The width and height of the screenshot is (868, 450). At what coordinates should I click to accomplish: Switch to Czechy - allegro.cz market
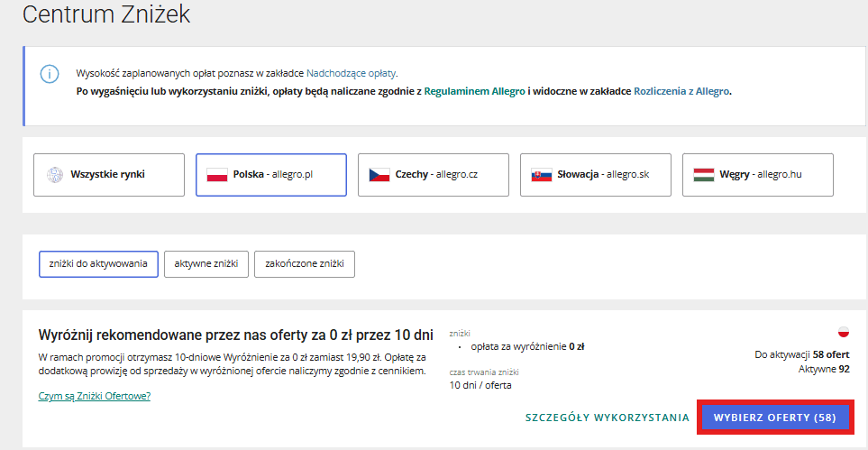click(x=434, y=175)
